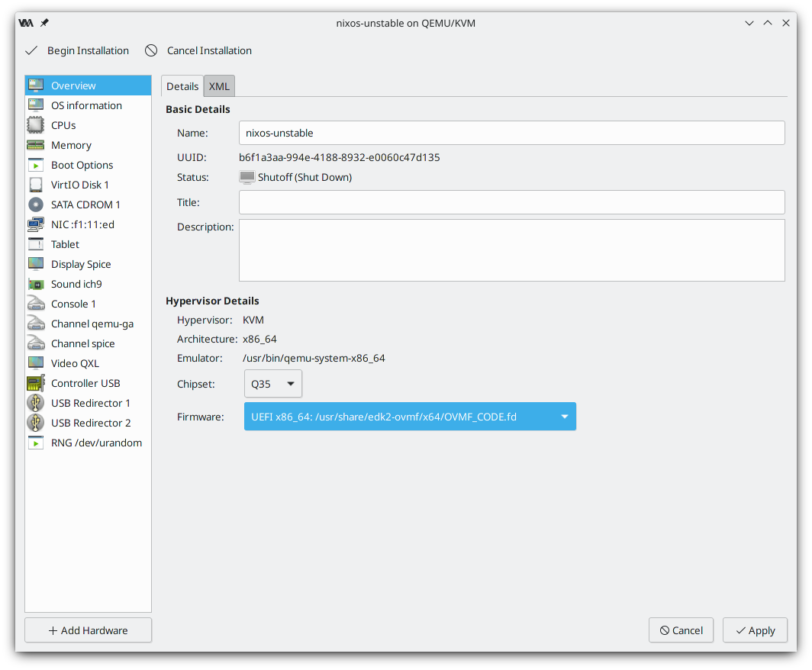812x670 pixels.
Task: Click the NIC network adapter icon
Action: tap(36, 224)
